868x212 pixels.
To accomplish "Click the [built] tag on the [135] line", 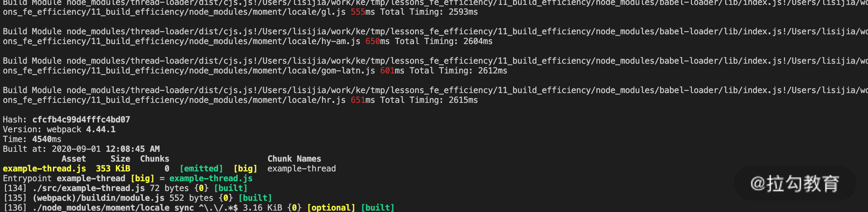I will click(255, 198).
